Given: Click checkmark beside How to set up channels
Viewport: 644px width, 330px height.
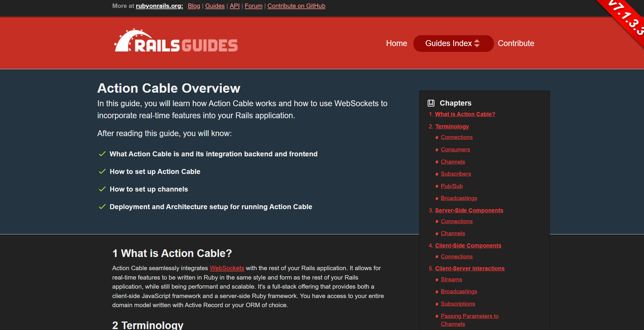Looking at the screenshot, I should (x=102, y=189).
